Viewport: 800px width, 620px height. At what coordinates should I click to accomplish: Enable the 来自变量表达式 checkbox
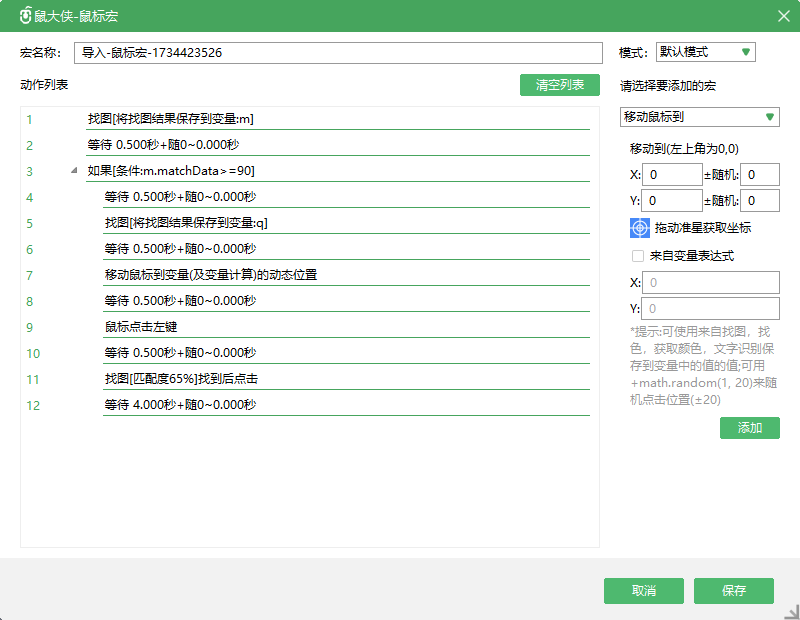[637, 256]
